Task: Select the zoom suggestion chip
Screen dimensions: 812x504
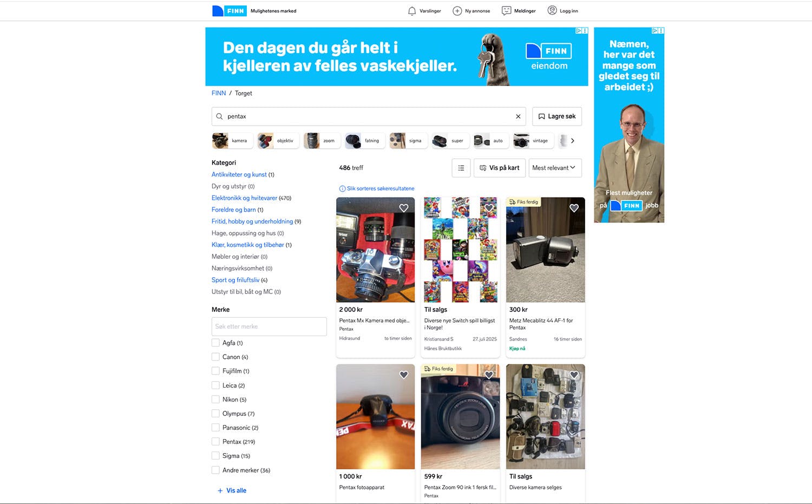Action: click(322, 141)
